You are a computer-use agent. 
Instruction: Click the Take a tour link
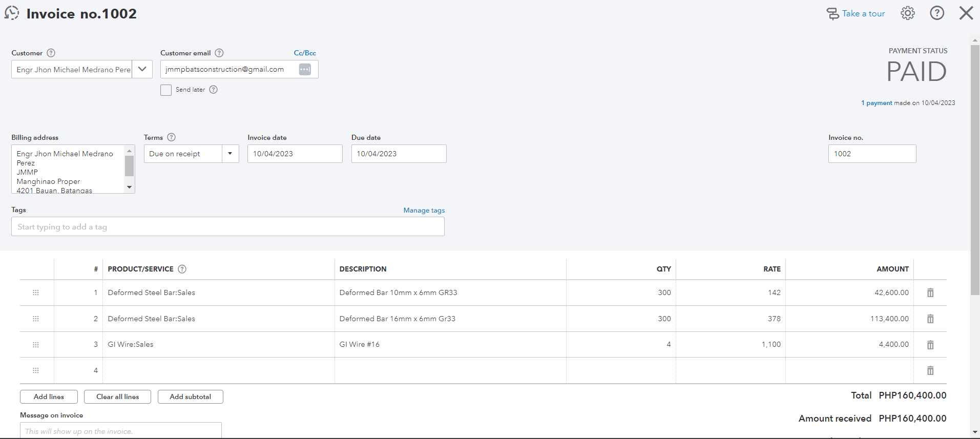pyautogui.click(x=863, y=14)
